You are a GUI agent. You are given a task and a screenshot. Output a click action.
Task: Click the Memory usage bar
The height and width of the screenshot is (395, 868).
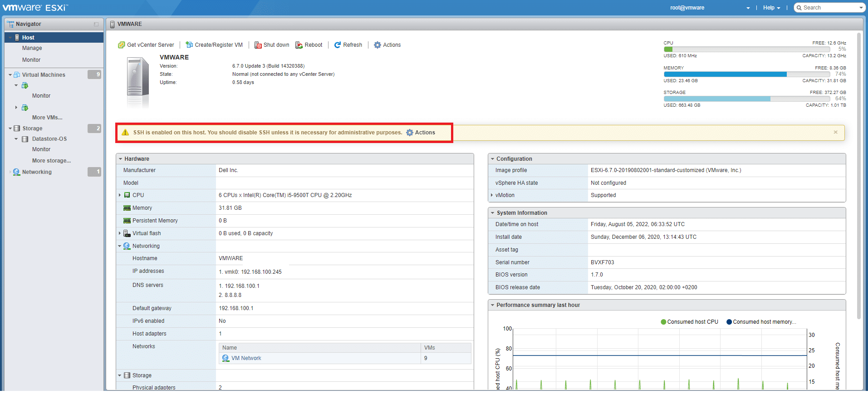747,74
